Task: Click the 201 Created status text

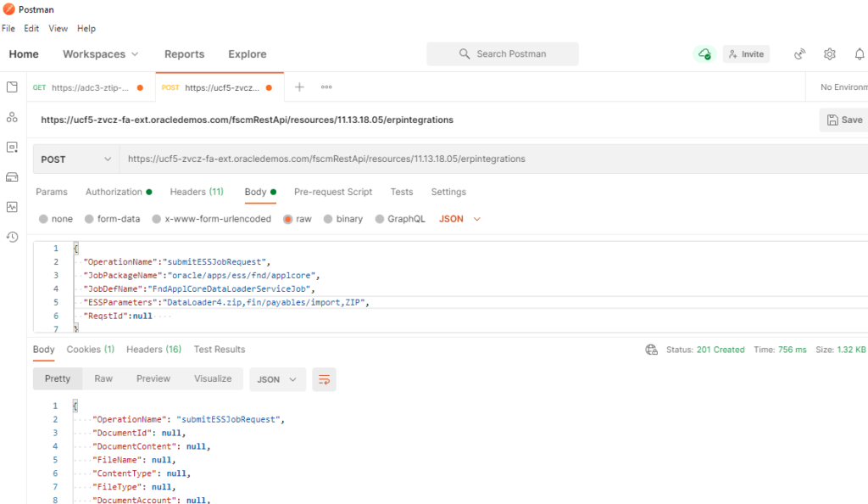Action: (x=721, y=350)
